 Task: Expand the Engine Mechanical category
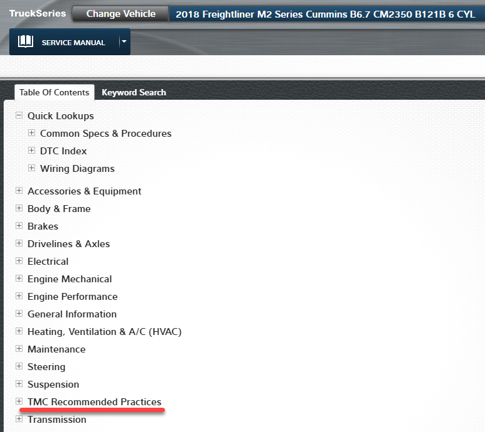pyautogui.click(x=19, y=278)
